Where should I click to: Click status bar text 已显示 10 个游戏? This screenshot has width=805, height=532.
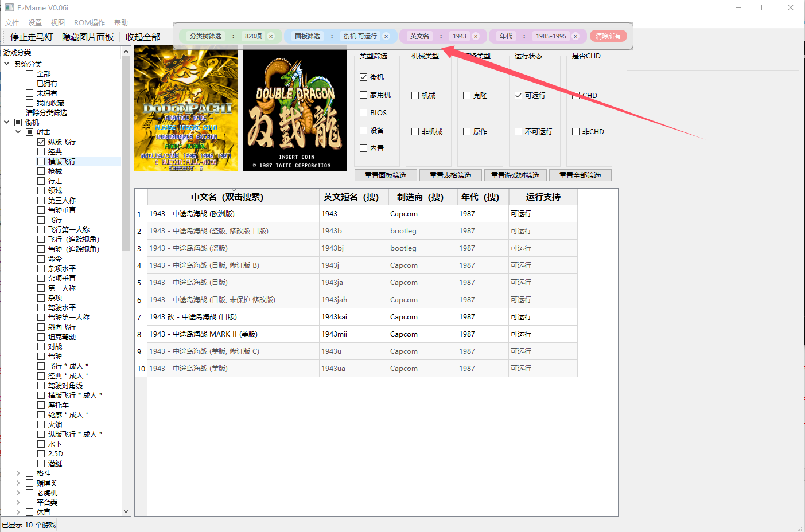pyautogui.click(x=29, y=525)
